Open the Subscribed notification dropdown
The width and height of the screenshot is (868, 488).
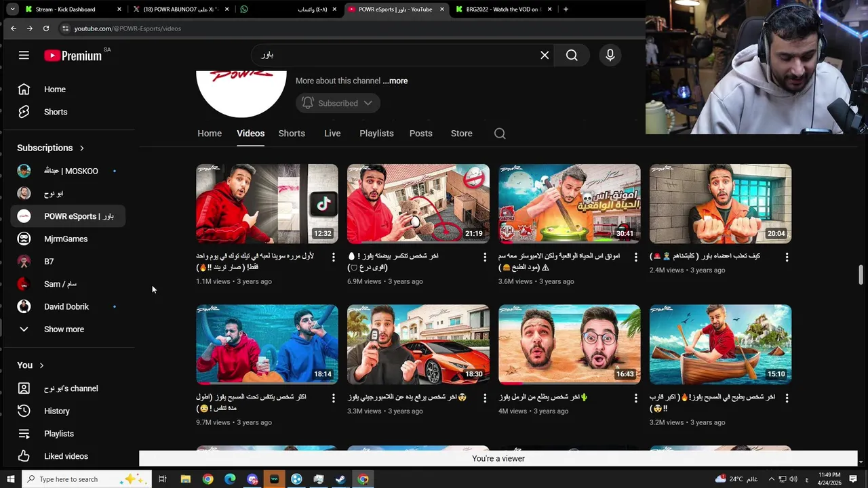338,103
